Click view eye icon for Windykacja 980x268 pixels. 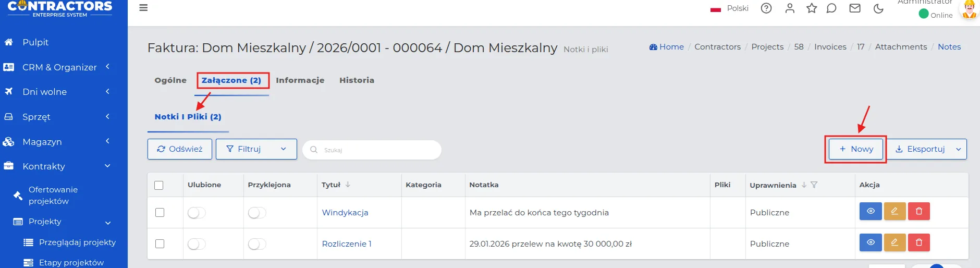pyautogui.click(x=870, y=211)
